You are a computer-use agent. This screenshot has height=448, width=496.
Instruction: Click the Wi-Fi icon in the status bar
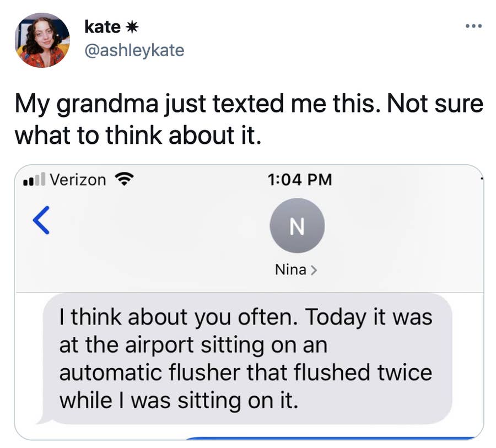coord(126,179)
